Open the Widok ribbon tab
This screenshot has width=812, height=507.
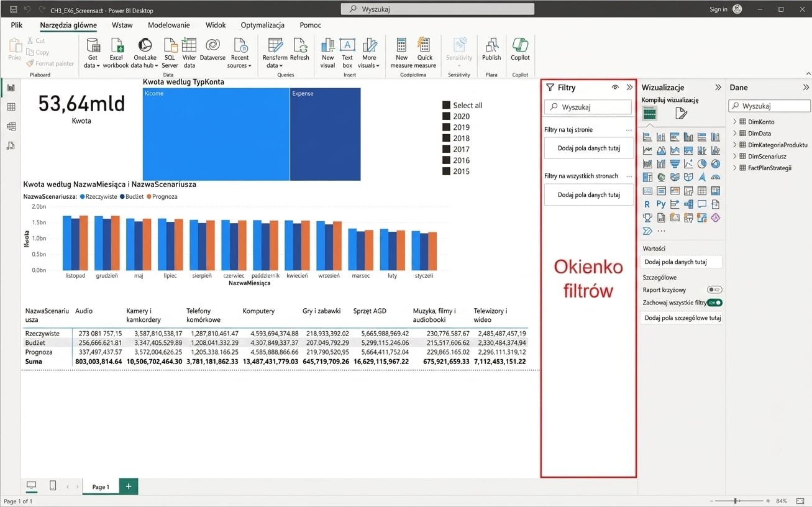pyautogui.click(x=216, y=25)
